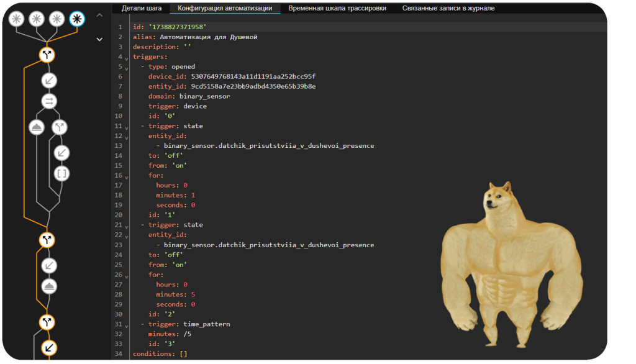The width and height of the screenshot is (636, 364).
Task: Go to next trace with down chevron
Action: coord(99,39)
